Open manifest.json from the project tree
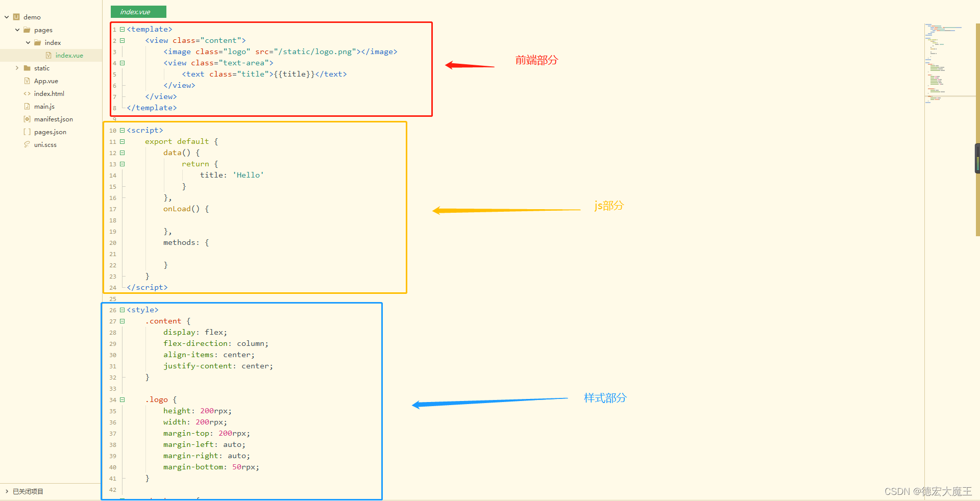The height and width of the screenshot is (501, 980). coord(54,119)
